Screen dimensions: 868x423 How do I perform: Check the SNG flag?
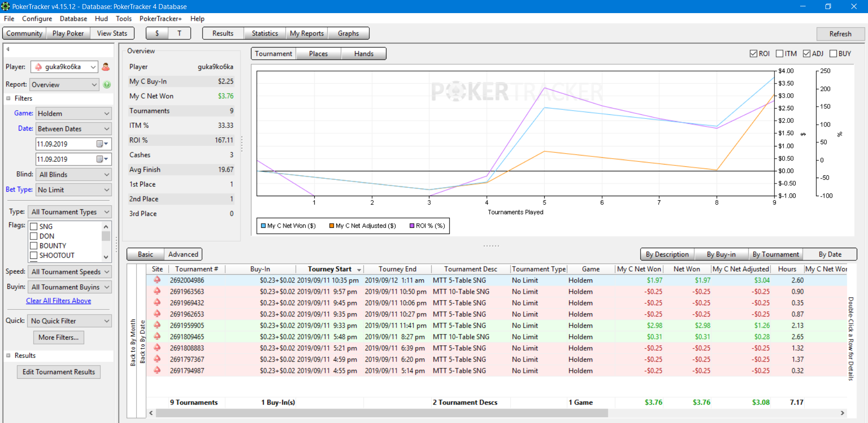[33, 226]
